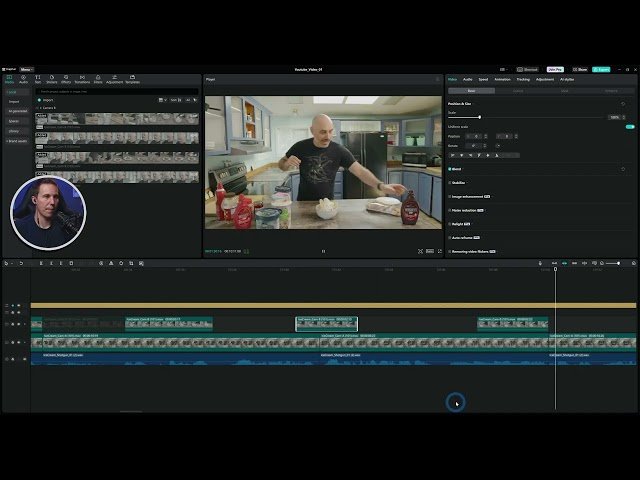Click the Export button
This screenshot has width=640, height=480.
pyautogui.click(x=601, y=69)
